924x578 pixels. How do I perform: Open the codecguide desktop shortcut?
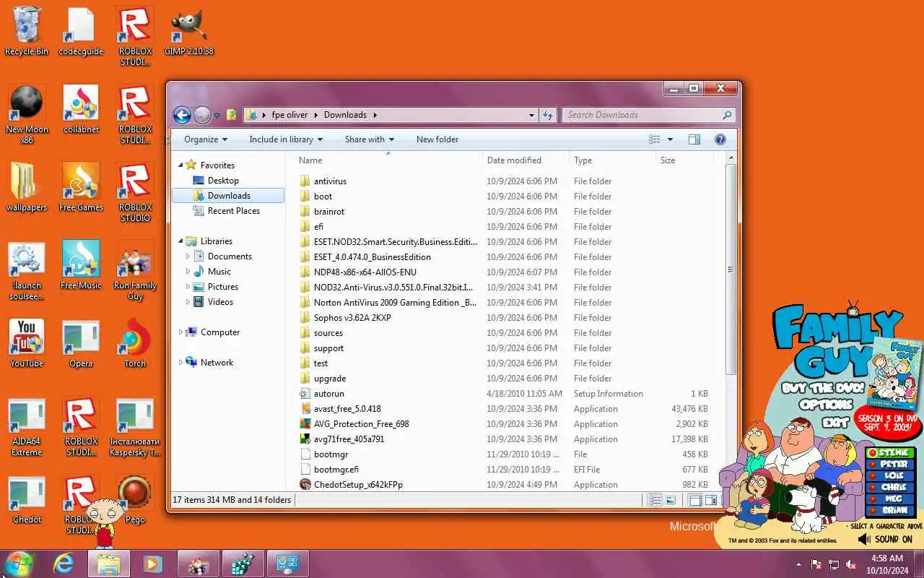pyautogui.click(x=81, y=32)
